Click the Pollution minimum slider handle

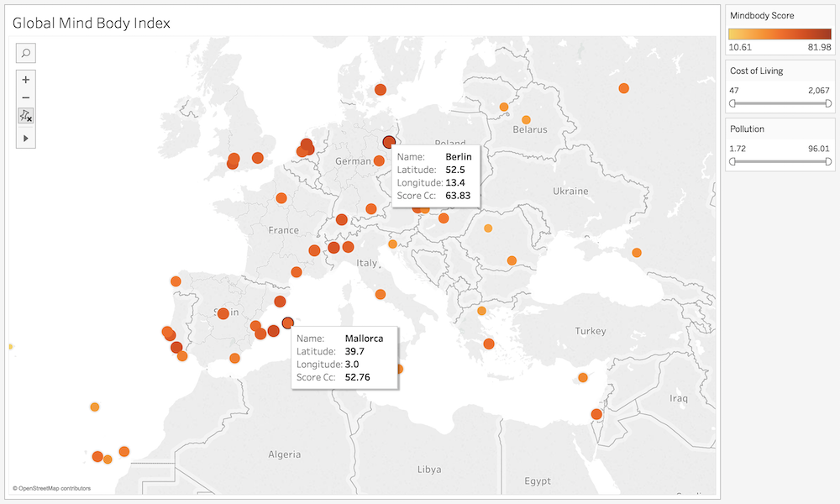pyautogui.click(x=733, y=160)
